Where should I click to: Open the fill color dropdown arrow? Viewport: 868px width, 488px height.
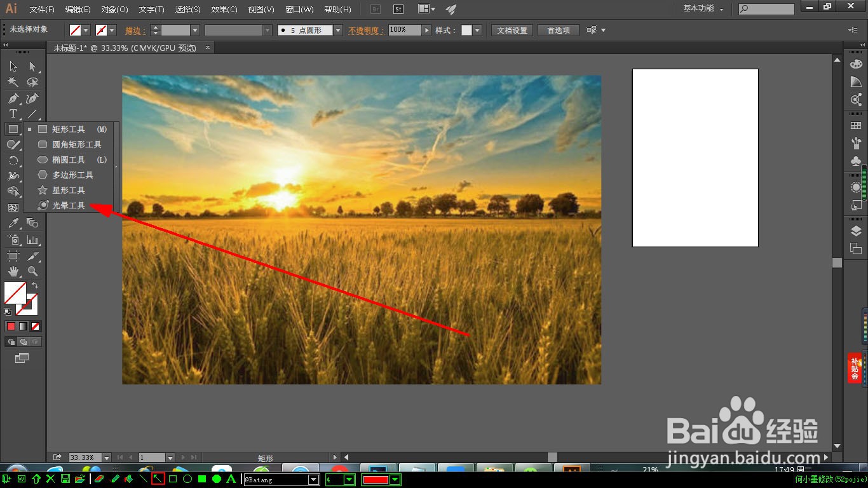point(86,30)
